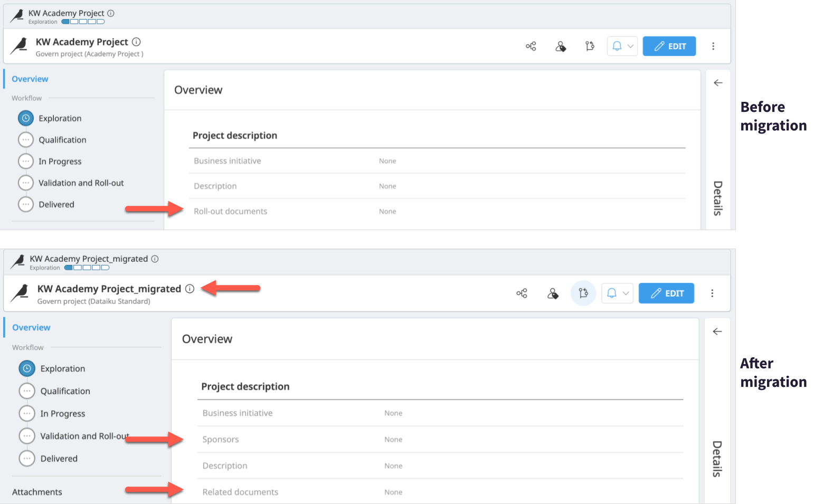Open Attachments section in after-migration sidebar

pos(37,492)
